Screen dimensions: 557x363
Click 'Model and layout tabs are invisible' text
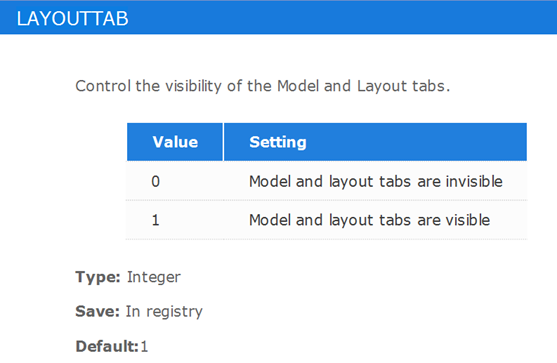376,182
